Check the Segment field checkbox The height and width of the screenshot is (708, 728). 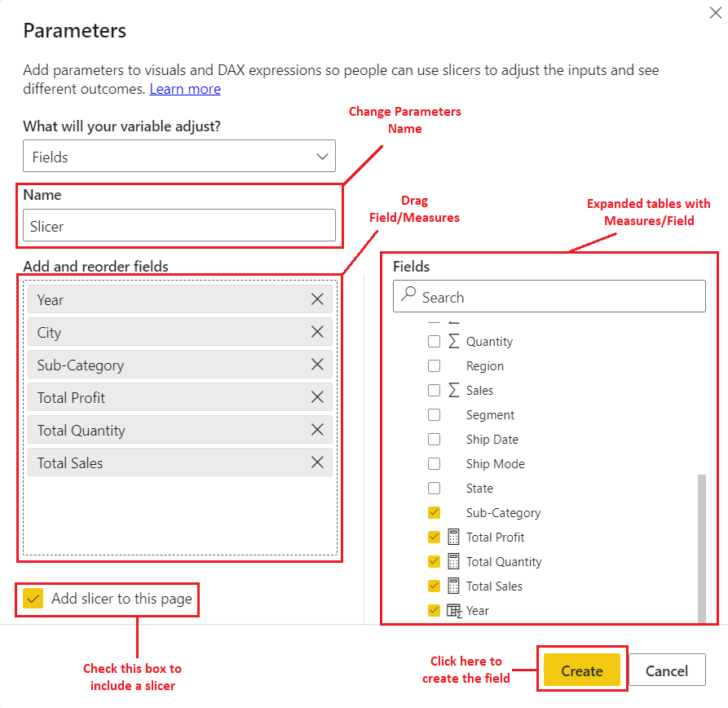(x=435, y=414)
